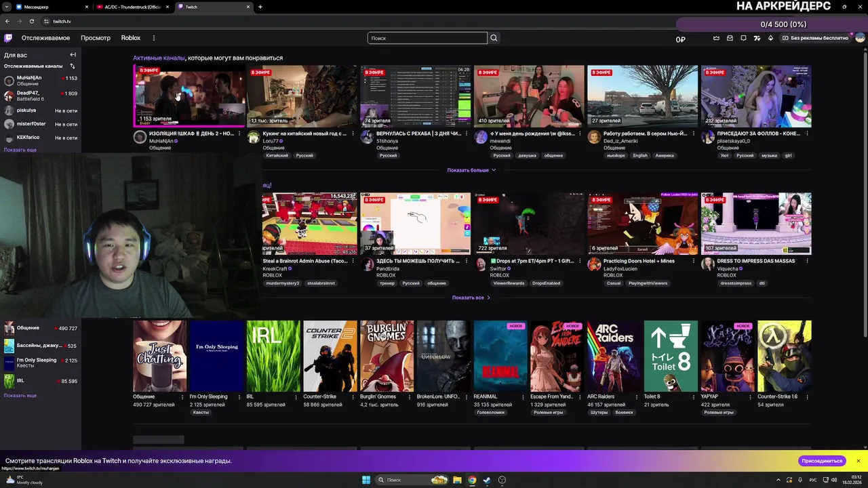Show hidden system tray icons

778,480
